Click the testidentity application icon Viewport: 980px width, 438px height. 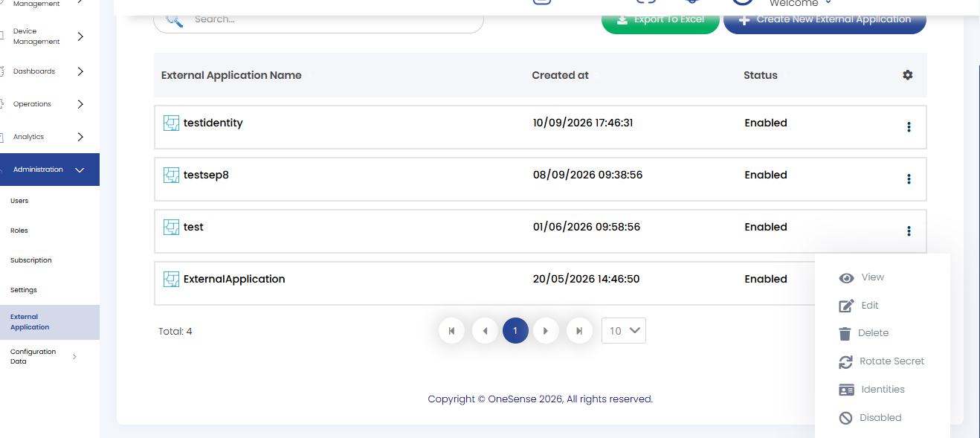171,123
